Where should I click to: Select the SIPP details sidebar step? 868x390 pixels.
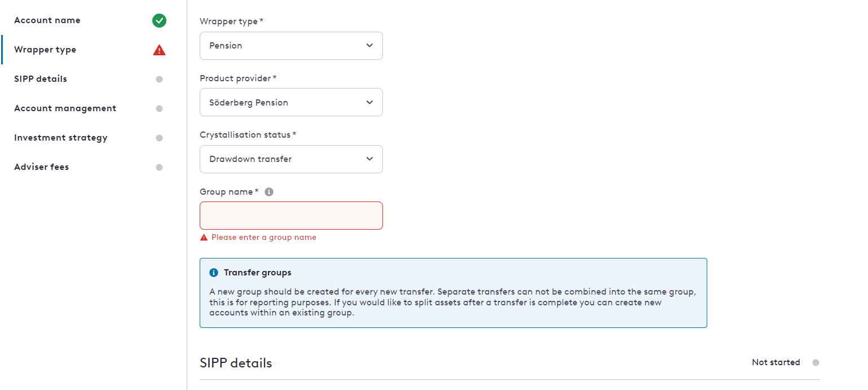coord(41,79)
